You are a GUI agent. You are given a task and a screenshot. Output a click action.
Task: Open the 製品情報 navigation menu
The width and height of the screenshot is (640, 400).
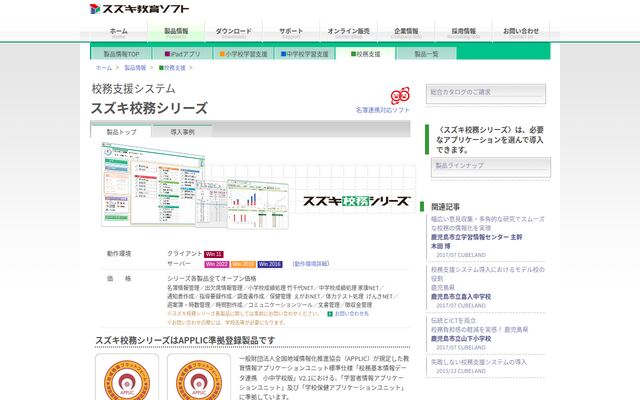176,33
